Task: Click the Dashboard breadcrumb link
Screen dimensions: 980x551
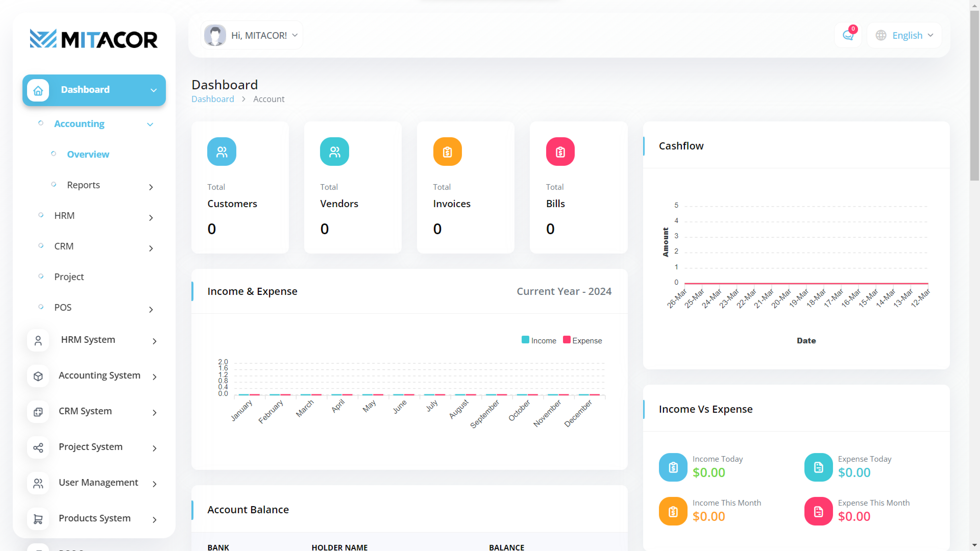Action: [x=213, y=99]
